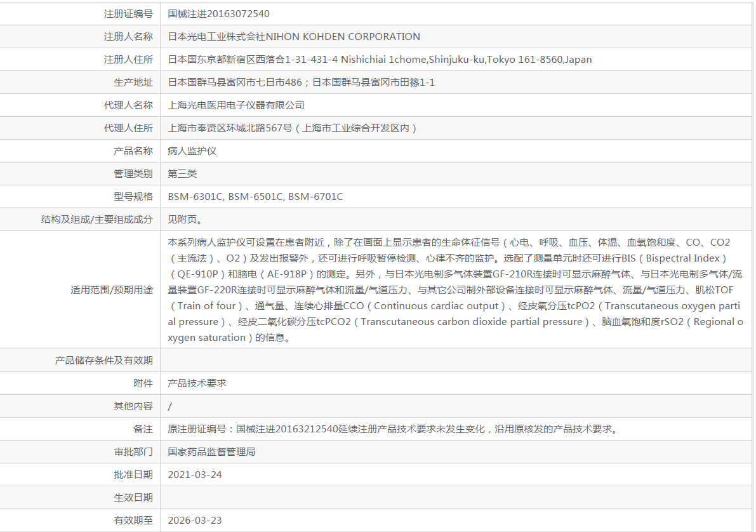
Task: Click the expiry date 2026-03-23
Action: (x=195, y=521)
